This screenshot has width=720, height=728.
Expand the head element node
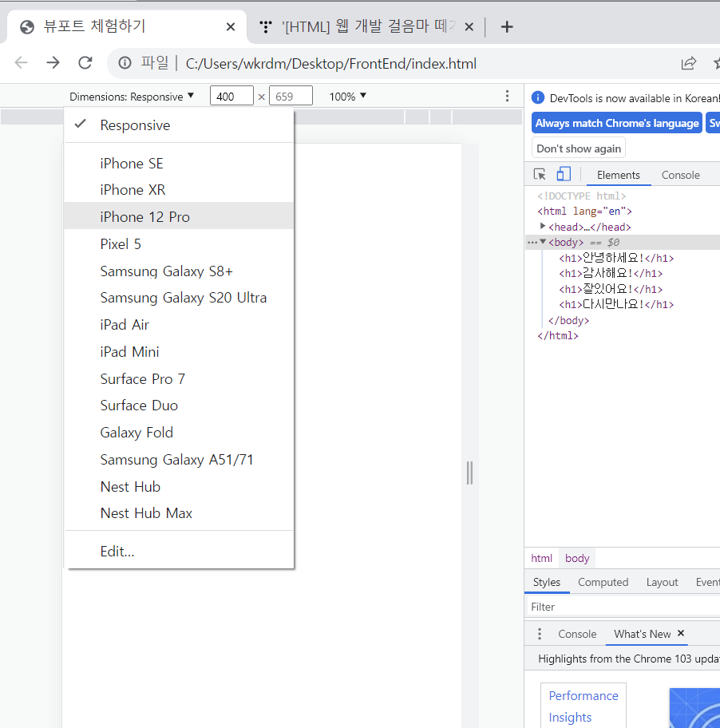click(x=542, y=226)
